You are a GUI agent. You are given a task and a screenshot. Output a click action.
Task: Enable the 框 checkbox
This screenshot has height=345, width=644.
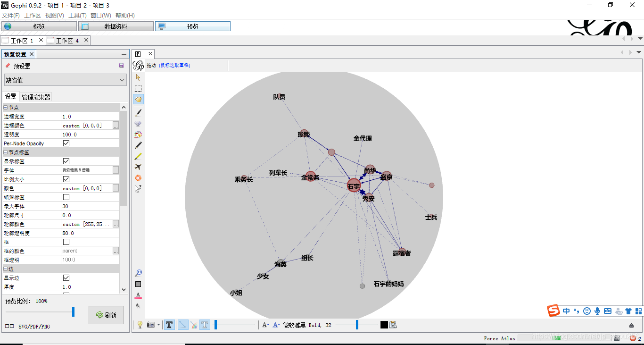66,242
